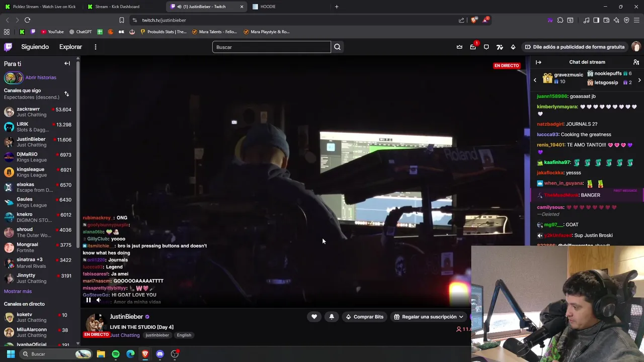Screen dimensions: 644x362
Task: Open browser extensions puzzle icon
Action: pos(560,20)
